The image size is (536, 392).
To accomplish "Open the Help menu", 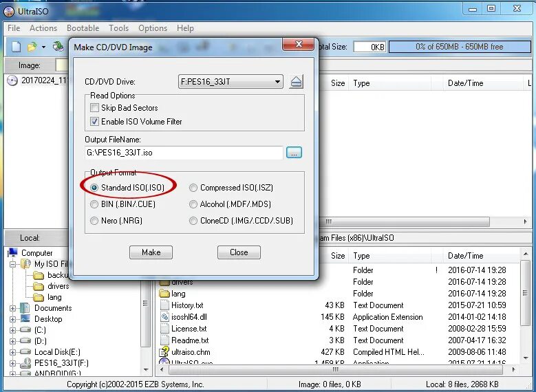I will 185,28.
